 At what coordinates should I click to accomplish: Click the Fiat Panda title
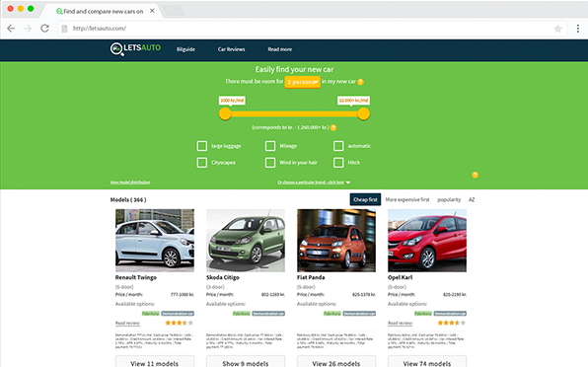pos(311,278)
